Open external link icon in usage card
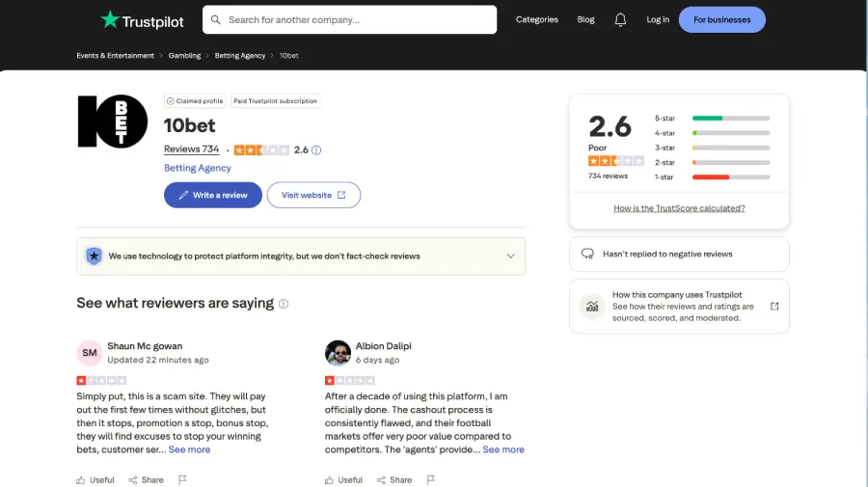Screen dimensions: 868x487 point(774,306)
